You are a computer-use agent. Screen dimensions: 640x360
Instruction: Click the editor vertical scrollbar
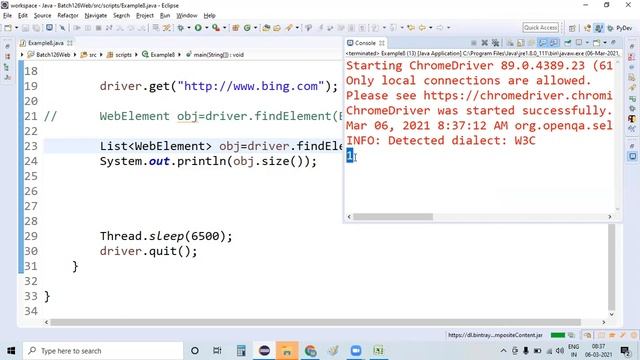tap(611, 267)
